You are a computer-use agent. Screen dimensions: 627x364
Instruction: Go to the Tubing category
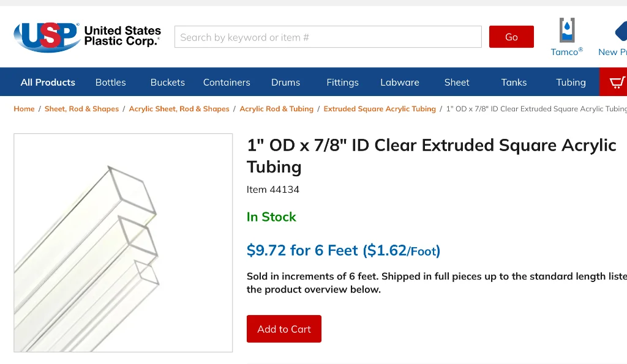[x=571, y=82]
